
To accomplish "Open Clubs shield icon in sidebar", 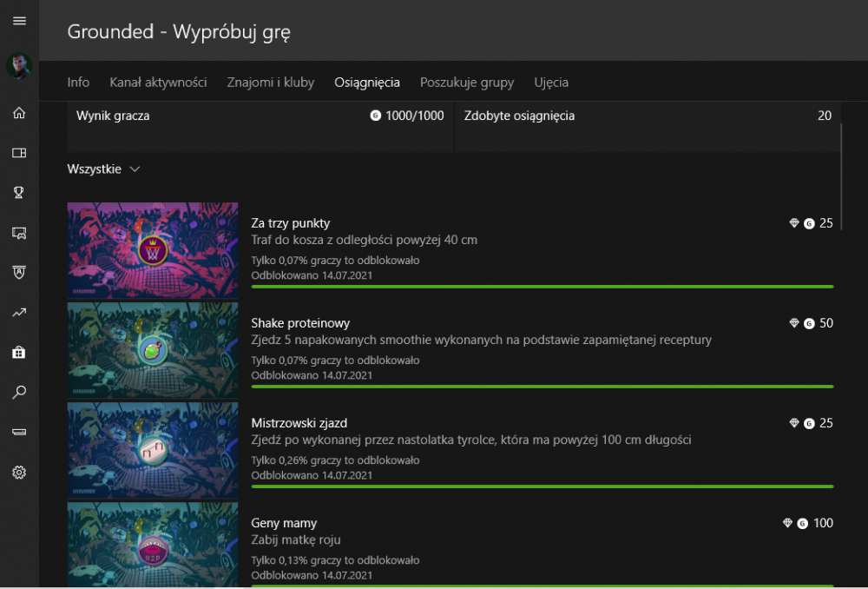I will (x=19, y=273).
